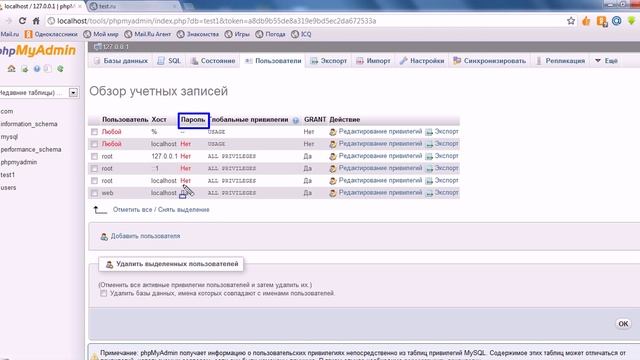Open phpmyadmin database in sidebar
Screen dimensions: 640x360
tap(18, 162)
